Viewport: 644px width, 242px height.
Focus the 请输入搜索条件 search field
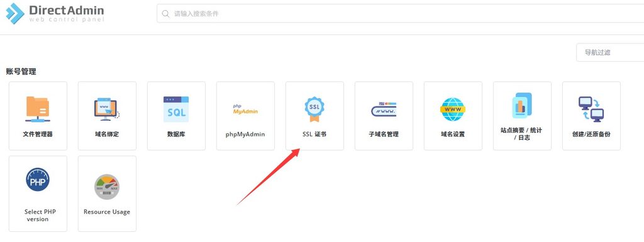point(400,14)
